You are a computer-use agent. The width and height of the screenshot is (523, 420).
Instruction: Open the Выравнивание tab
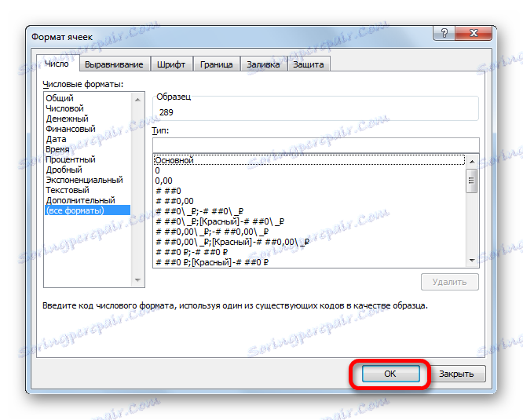click(x=114, y=64)
